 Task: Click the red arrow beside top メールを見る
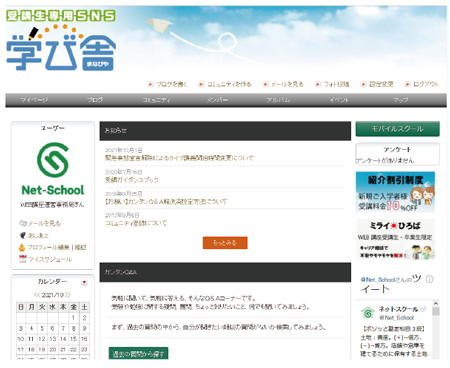pos(266,84)
